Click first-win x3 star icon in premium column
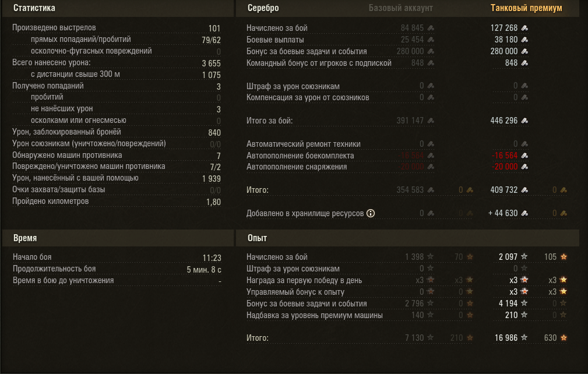Image resolution: width=588 pixels, height=374 pixels. pos(524,280)
